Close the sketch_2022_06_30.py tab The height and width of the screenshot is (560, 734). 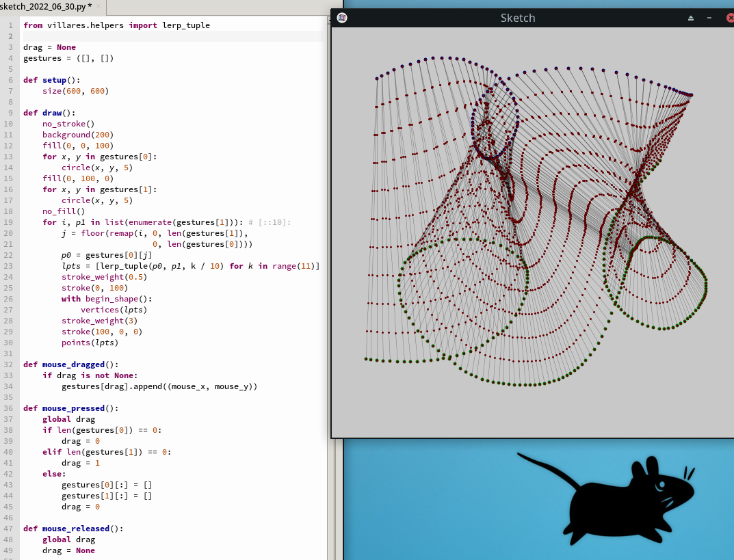click(x=100, y=6)
